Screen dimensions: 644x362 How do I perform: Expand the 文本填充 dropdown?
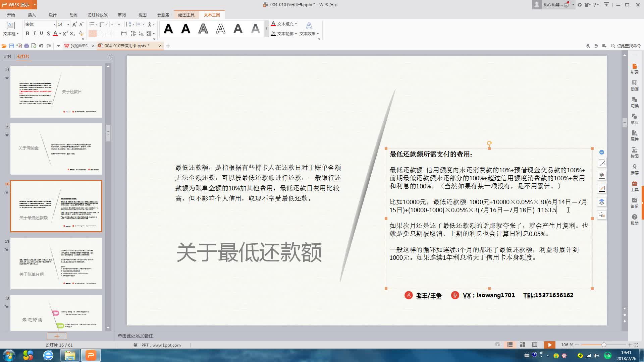296,24
